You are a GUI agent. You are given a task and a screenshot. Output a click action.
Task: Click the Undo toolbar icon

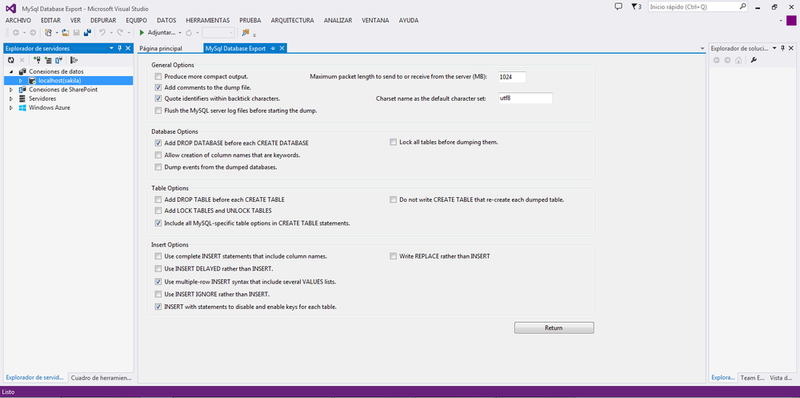click(x=103, y=33)
